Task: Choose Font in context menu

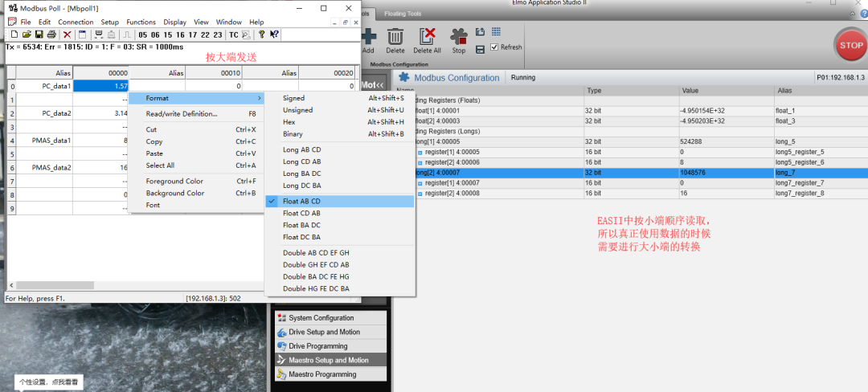Action: pyautogui.click(x=197, y=205)
